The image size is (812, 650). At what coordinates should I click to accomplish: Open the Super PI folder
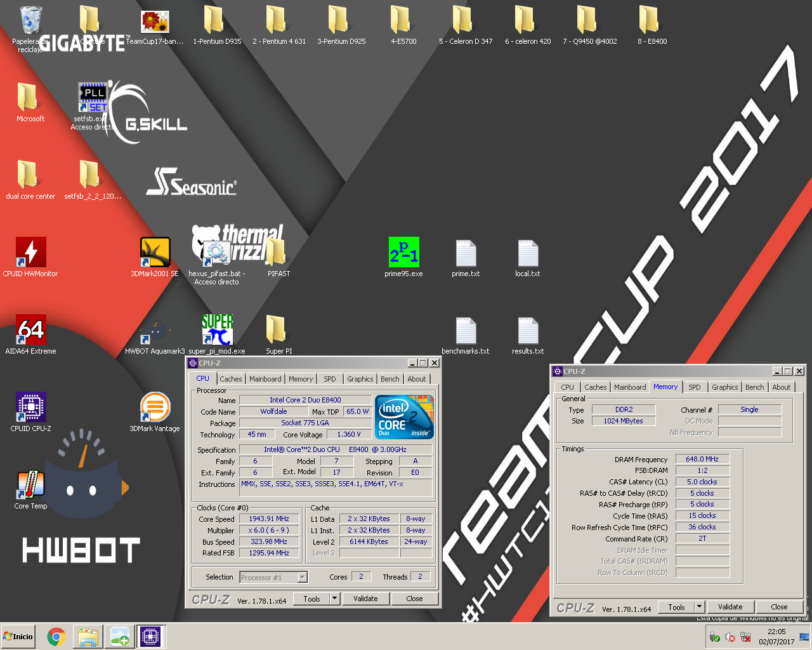[x=277, y=329]
